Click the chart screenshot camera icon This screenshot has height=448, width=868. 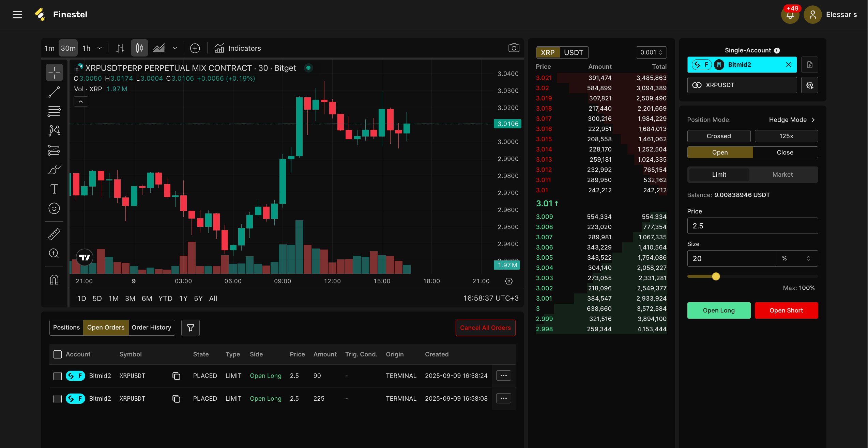tap(514, 48)
